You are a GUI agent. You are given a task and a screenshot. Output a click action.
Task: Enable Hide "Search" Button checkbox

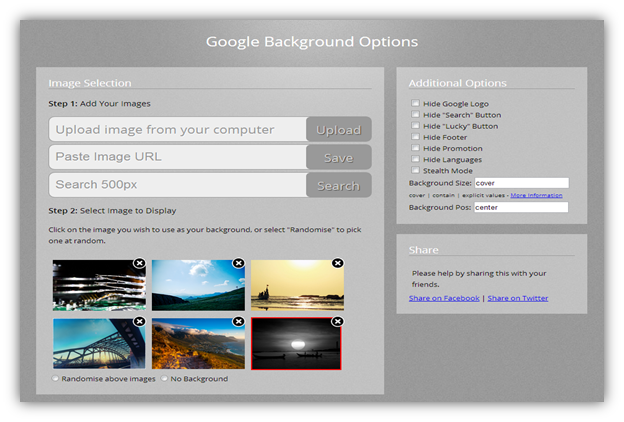(x=415, y=114)
